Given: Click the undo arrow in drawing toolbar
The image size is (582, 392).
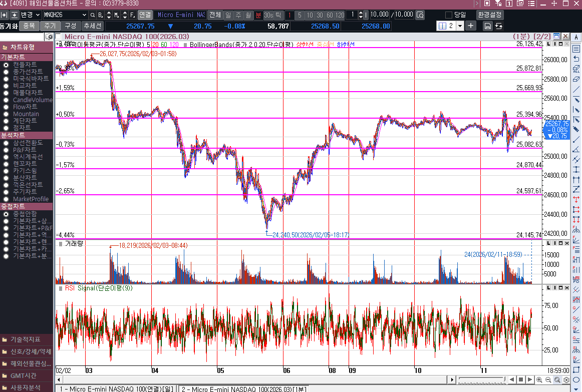Looking at the screenshot, I should coord(576,59).
